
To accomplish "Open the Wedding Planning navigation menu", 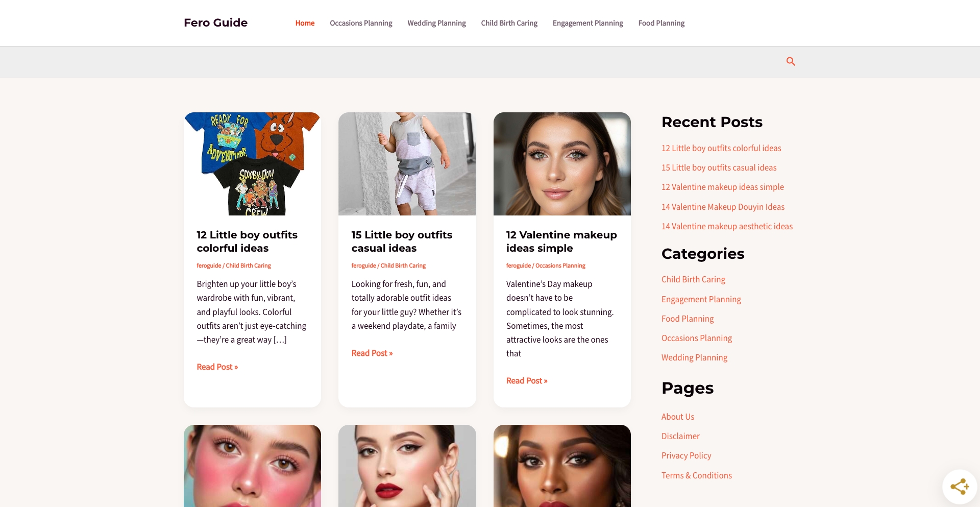I will [x=436, y=23].
